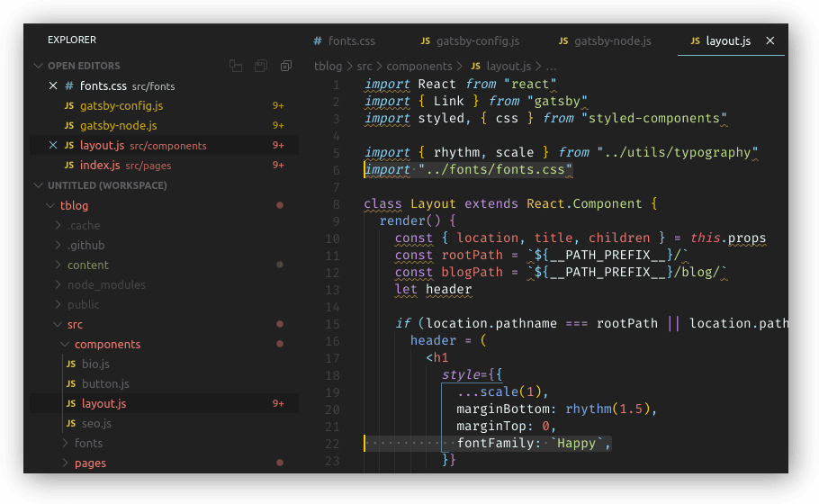This screenshot has height=504, width=819.
Task: Click the src segment in the breadcrumb
Action: (x=364, y=67)
